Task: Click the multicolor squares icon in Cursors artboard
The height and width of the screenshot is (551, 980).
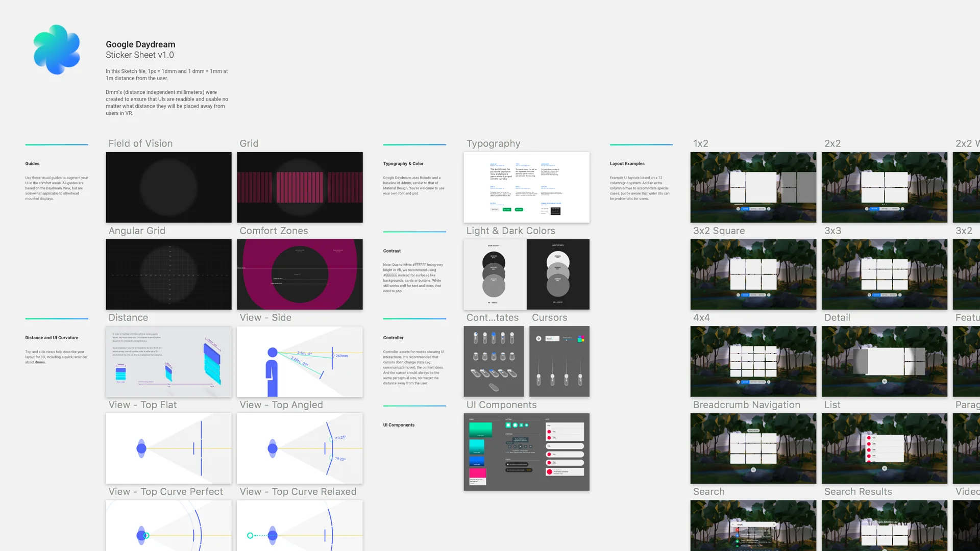Action: coord(581,339)
